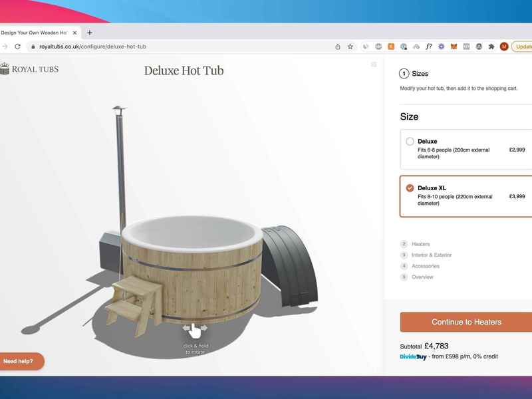Viewport: 532px width, 399px height.
Task: Click the grey leaf-shaped extension icon
Action: [x=365, y=47]
